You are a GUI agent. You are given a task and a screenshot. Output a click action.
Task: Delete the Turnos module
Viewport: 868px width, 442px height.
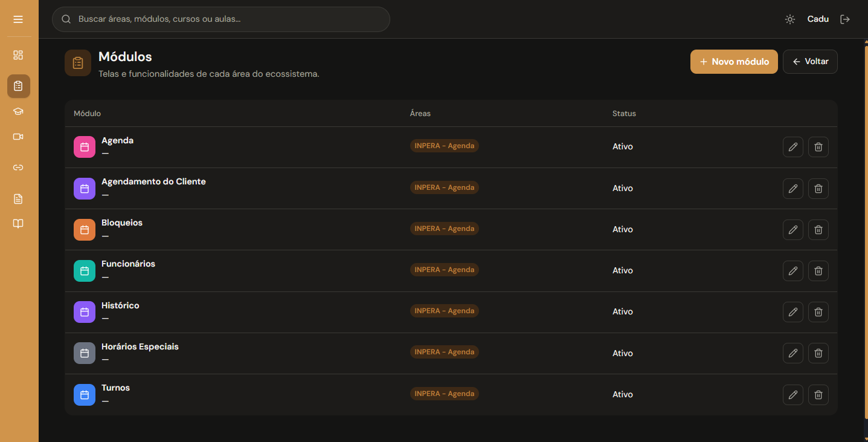(818, 395)
